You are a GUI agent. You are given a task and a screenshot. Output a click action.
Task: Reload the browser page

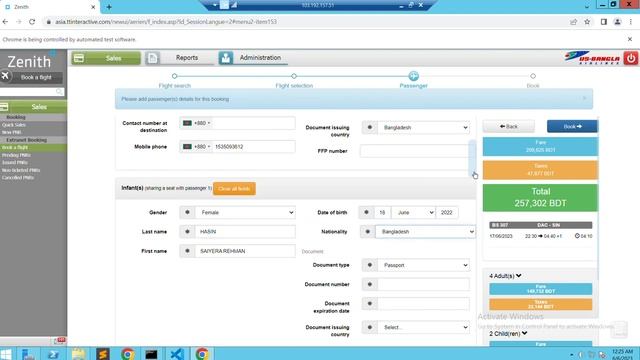click(32, 22)
